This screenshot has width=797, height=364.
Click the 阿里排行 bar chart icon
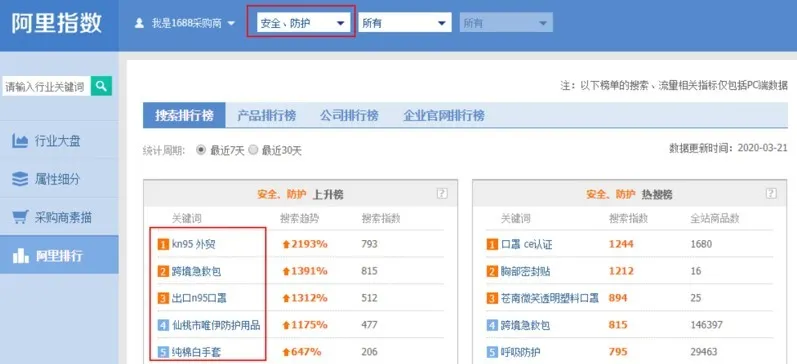coord(20,255)
